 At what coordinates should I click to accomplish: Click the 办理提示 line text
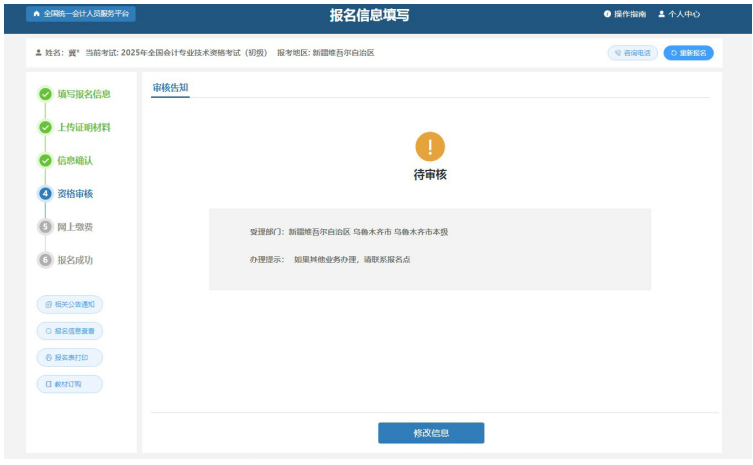[x=330, y=259]
